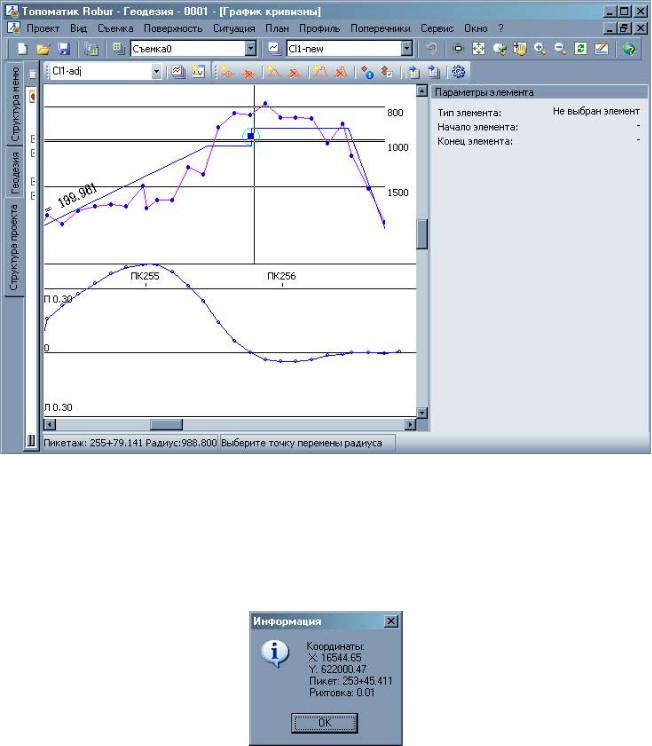Open the Окно menu
The width and height of the screenshot is (652, 746).
(475, 29)
